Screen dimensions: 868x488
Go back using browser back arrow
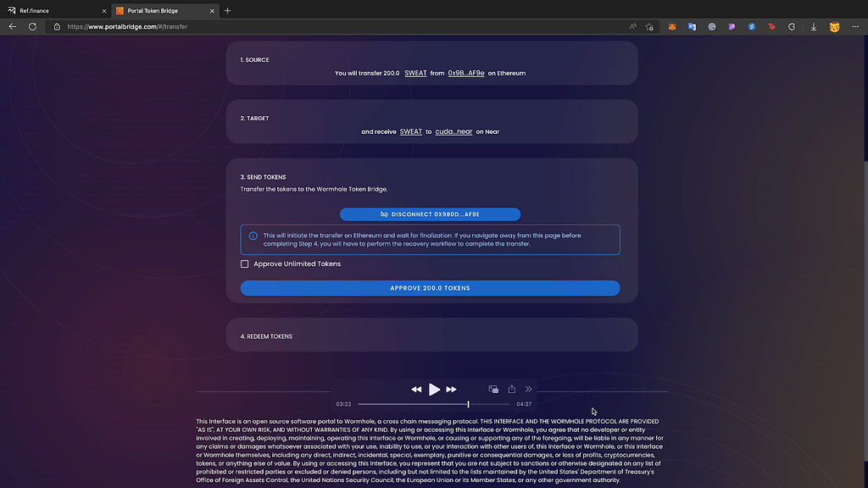12,26
